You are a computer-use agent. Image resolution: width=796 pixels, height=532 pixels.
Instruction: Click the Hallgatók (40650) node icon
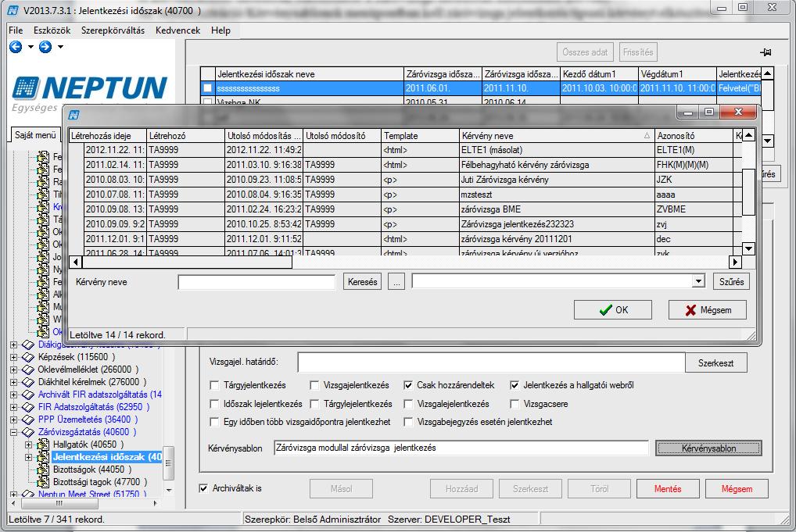(43, 445)
